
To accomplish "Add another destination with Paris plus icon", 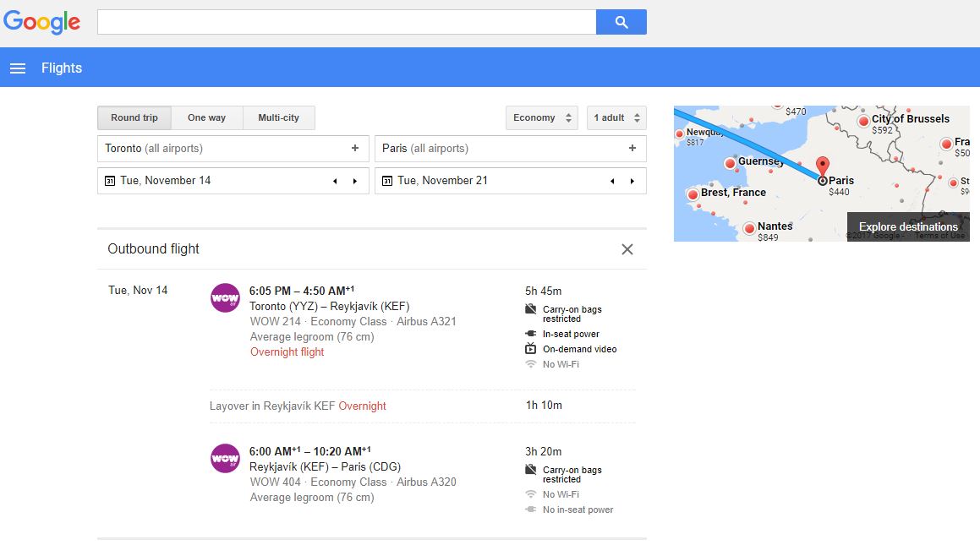I will coord(632,149).
